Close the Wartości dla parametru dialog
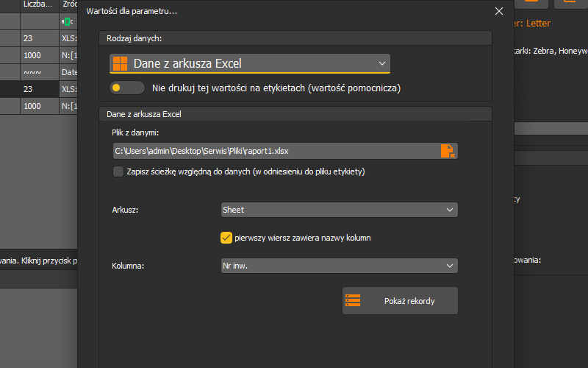 tap(499, 11)
